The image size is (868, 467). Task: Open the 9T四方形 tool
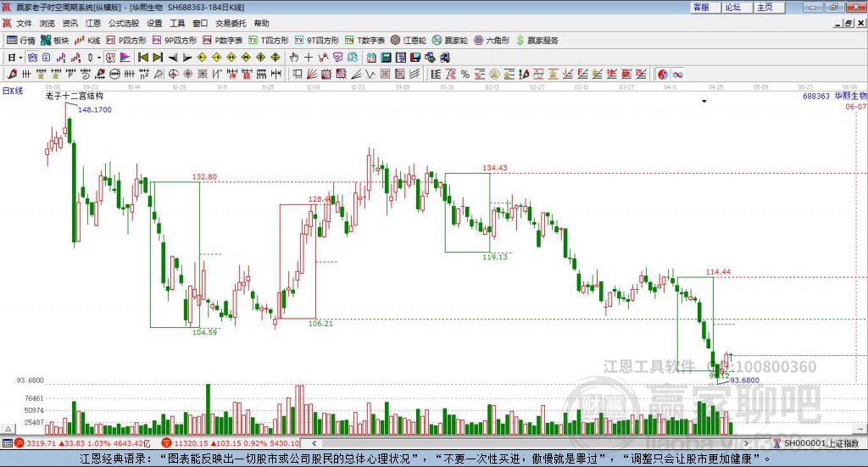click(316, 41)
